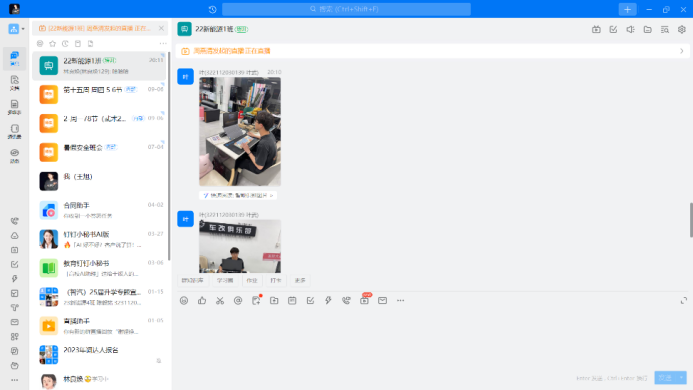Click the 打卡 shortcut button
The height and width of the screenshot is (390, 693).
(276, 280)
